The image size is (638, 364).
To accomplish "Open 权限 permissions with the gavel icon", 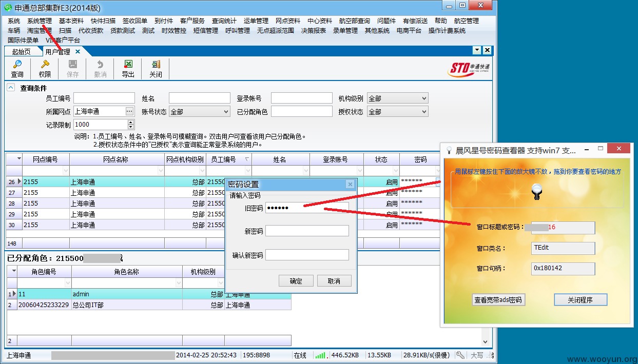I will [x=45, y=69].
